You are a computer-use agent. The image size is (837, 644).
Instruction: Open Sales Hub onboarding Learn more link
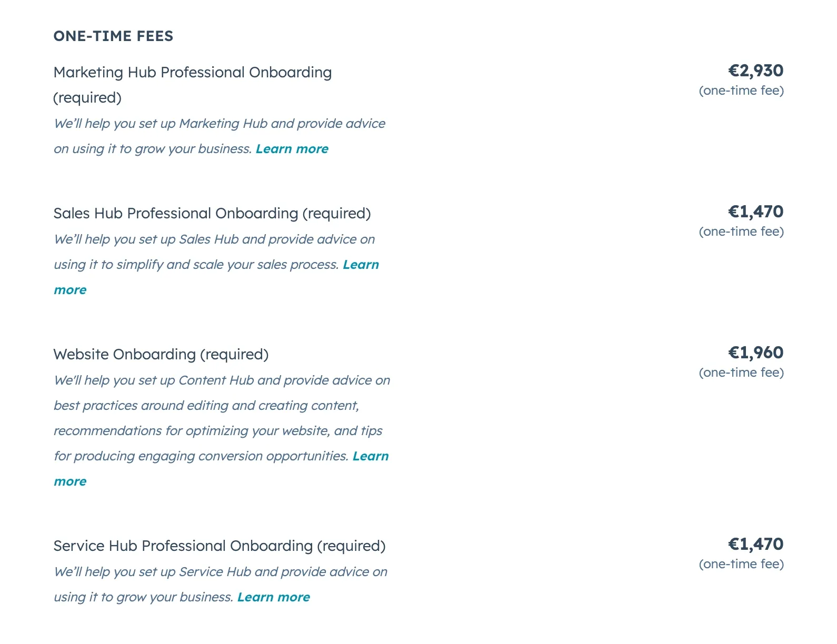(361, 265)
